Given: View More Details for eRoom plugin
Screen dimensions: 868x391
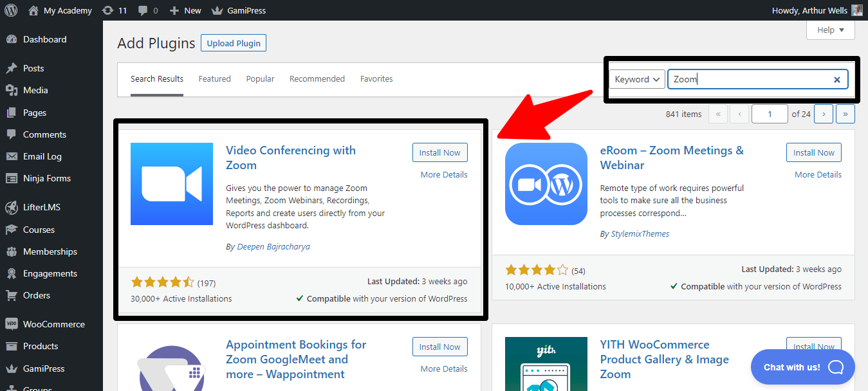Looking at the screenshot, I should (x=817, y=174).
